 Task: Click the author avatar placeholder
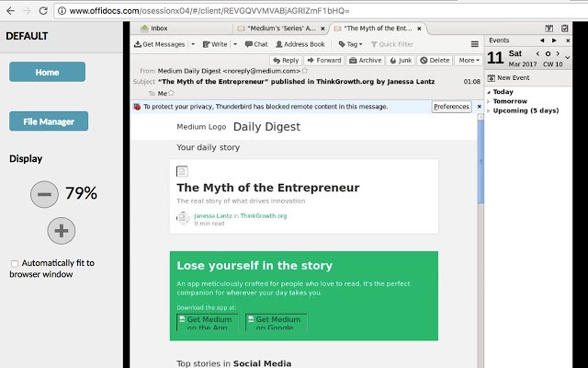point(183,218)
